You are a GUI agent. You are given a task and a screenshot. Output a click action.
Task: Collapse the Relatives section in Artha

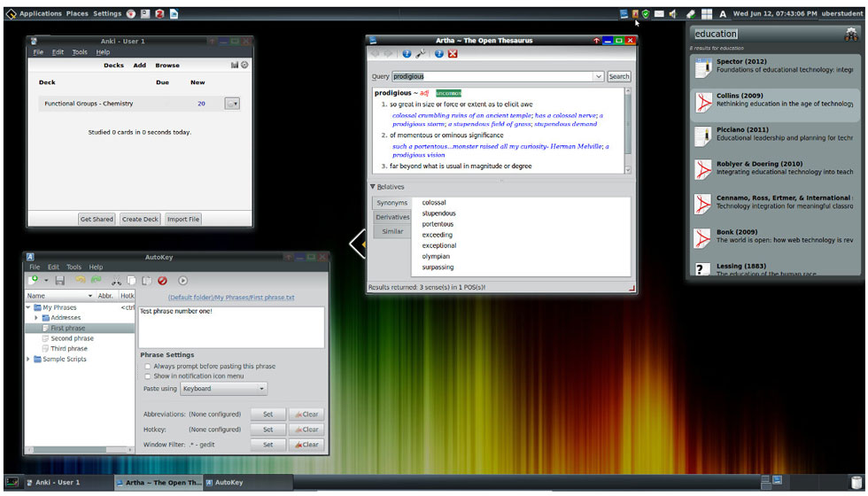(x=373, y=187)
